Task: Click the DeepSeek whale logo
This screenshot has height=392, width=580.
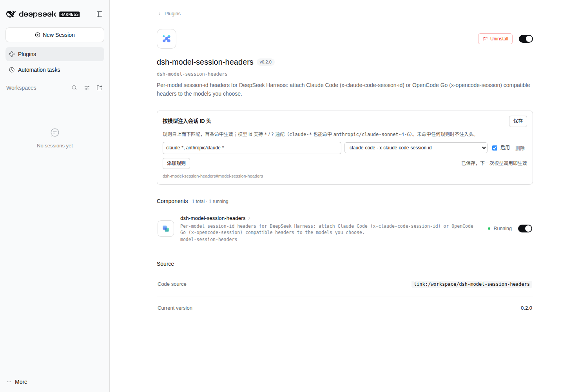Action: [x=11, y=14]
